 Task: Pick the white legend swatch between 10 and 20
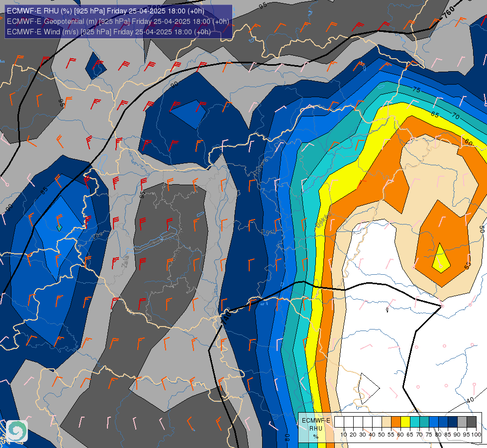click(x=349, y=422)
